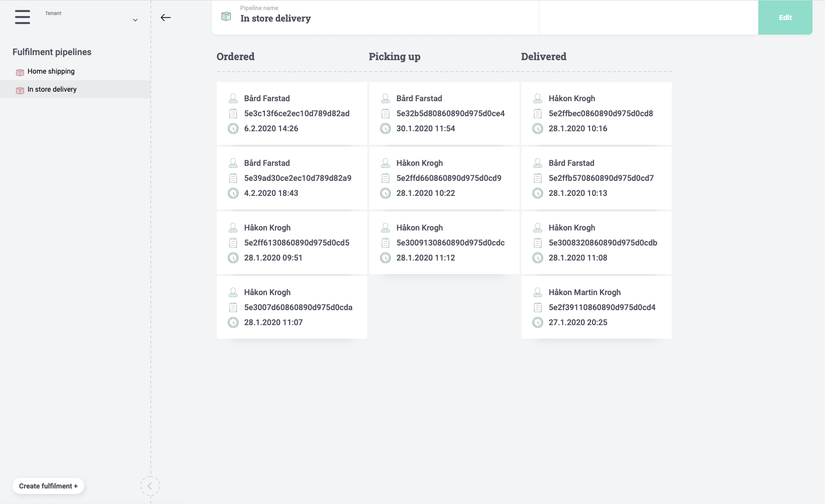Click the Picking up column heading

pos(395,57)
